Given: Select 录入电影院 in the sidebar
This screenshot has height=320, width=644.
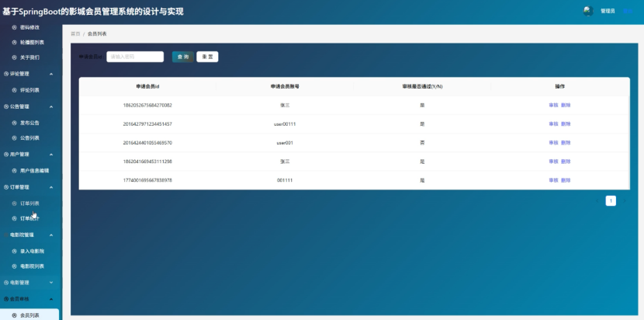Looking at the screenshot, I should click(x=32, y=252).
